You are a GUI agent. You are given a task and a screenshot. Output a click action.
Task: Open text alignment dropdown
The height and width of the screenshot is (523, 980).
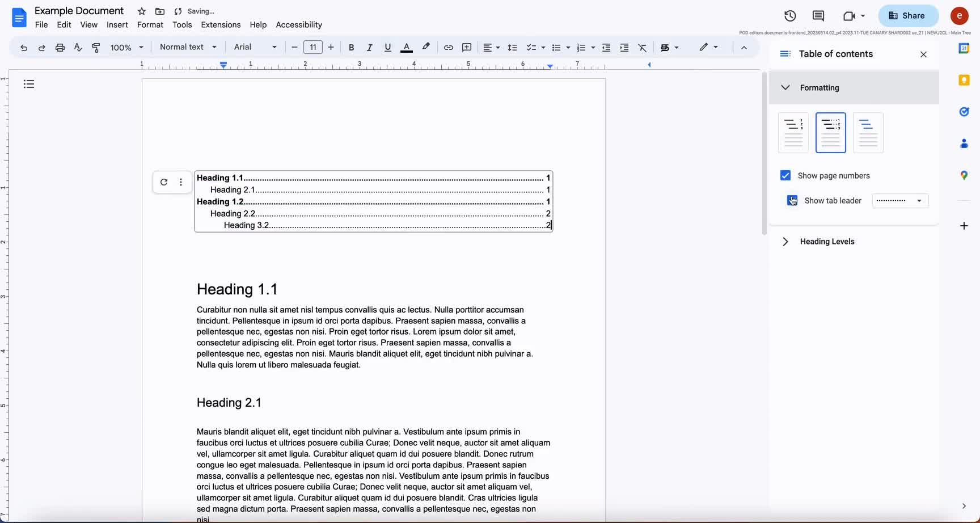[x=491, y=48]
